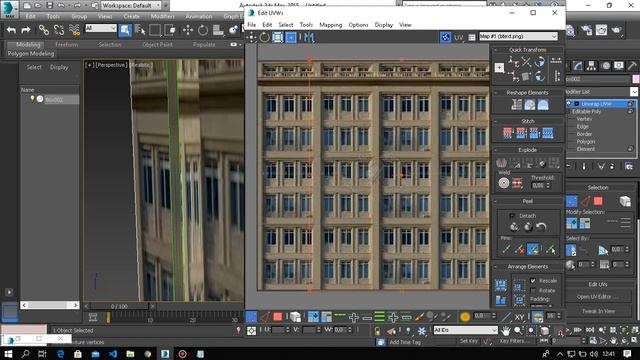The width and height of the screenshot is (640, 360).
Task: Click the scene explorer horizontal scrollbar
Action: (50, 305)
